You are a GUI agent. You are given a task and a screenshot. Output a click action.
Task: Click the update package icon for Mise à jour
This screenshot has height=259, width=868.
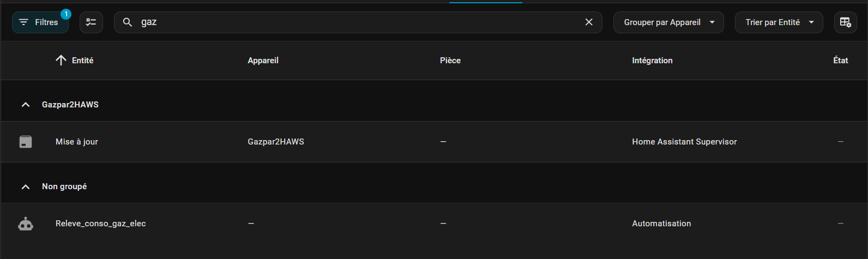[x=26, y=142]
